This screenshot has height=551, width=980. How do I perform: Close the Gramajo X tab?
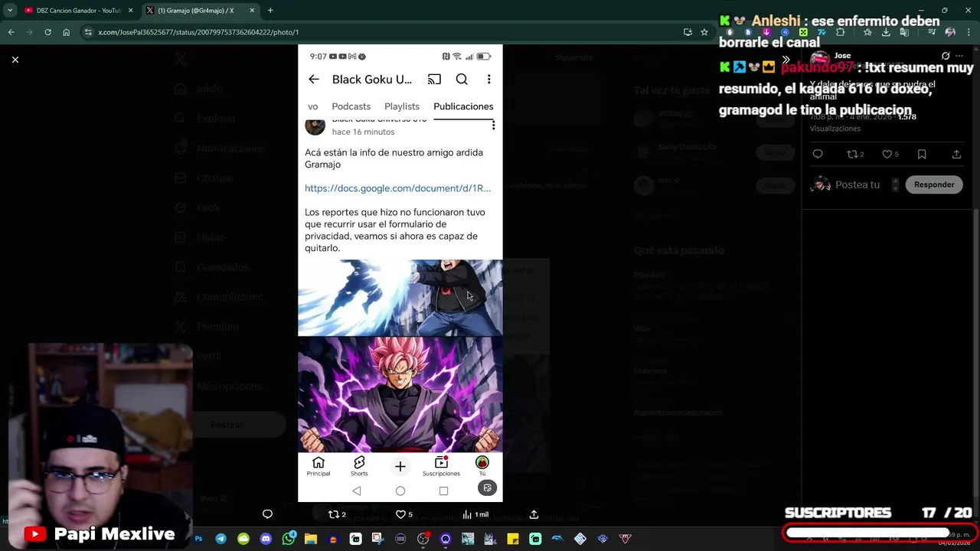(252, 11)
